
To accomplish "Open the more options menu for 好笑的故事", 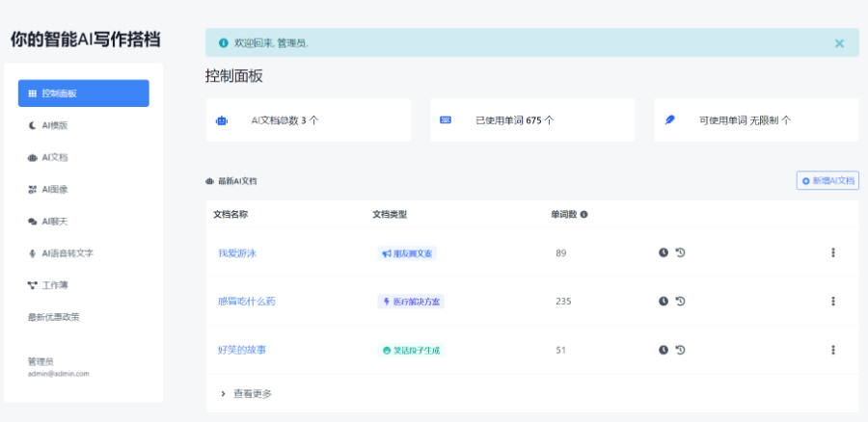I will [832, 350].
